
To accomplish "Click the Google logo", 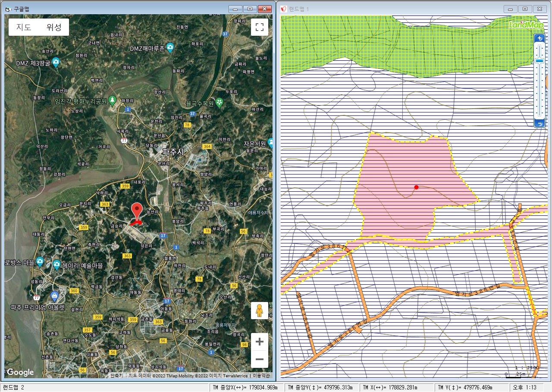I will 20,372.
